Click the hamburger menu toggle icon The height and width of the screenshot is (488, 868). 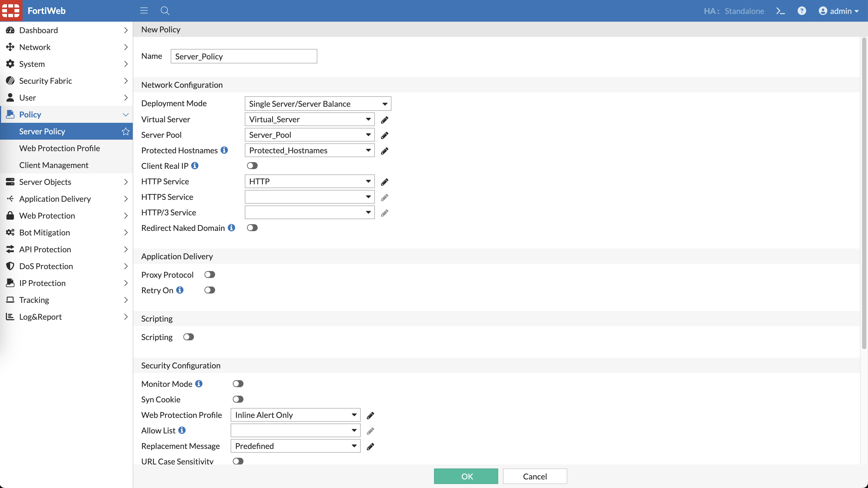144,11
